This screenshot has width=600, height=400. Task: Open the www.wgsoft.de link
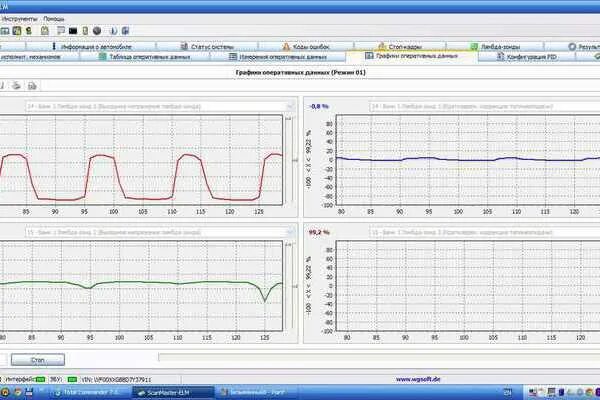pos(418,379)
